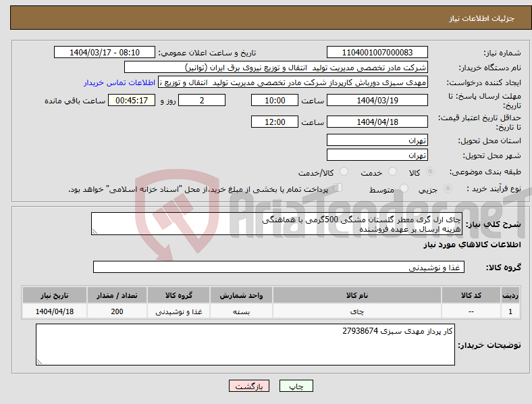Viewport: 532px width, 404px height.
Task: Click the response deadline time 10:00
Action: (275, 100)
